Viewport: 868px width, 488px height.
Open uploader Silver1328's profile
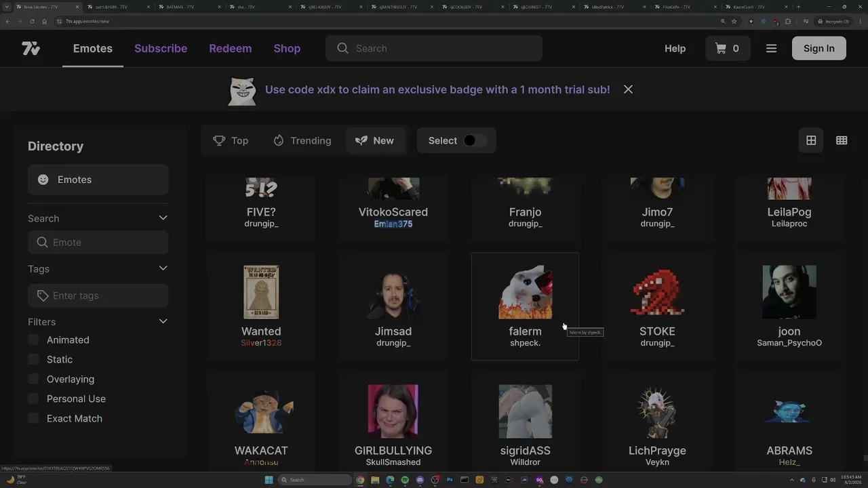[x=261, y=343]
